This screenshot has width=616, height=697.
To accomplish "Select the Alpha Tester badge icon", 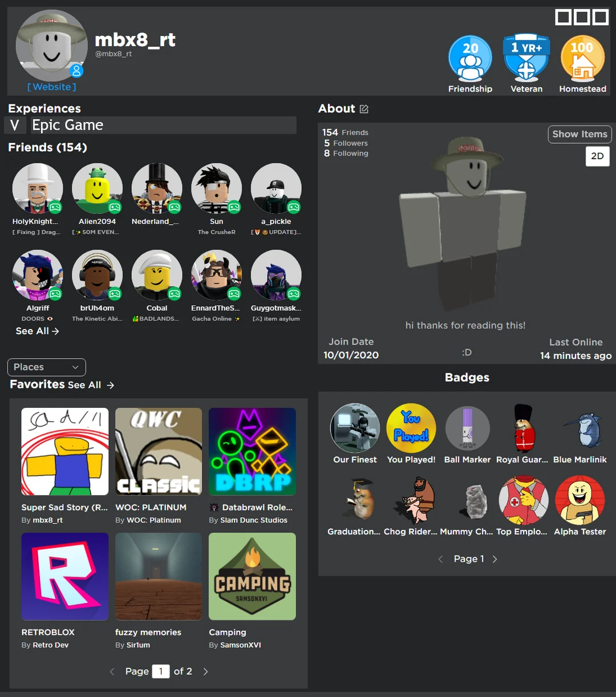I will 580,500.
